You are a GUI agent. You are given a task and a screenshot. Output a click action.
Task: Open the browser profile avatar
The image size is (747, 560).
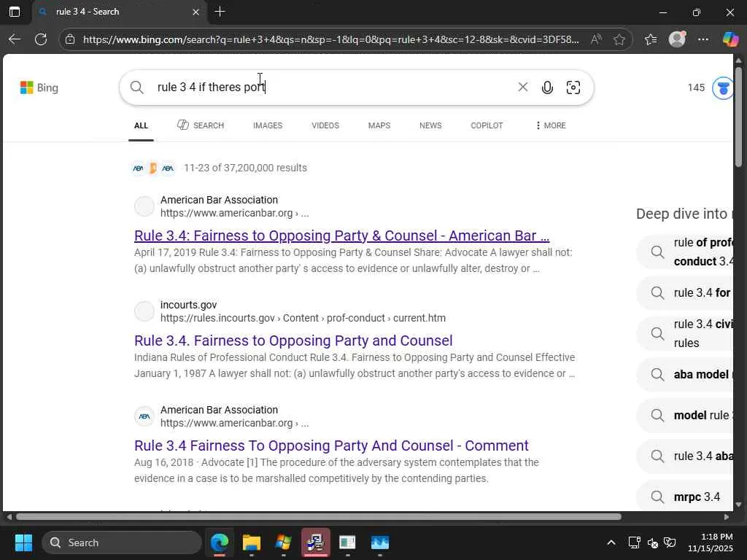pos(677,39)
